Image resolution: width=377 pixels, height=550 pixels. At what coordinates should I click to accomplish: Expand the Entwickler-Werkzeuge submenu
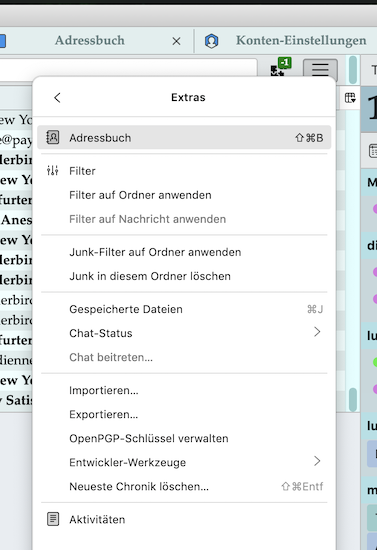[184, 462]
